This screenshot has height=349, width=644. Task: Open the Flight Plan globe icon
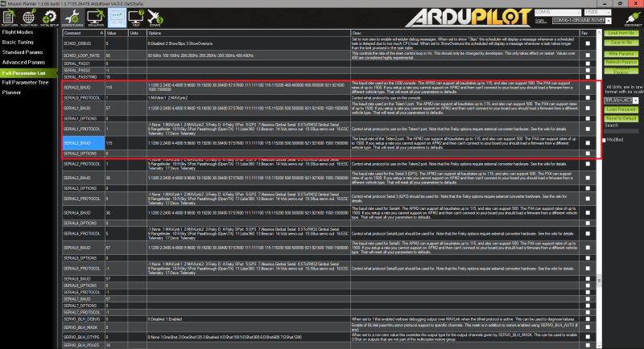point(29,18)
